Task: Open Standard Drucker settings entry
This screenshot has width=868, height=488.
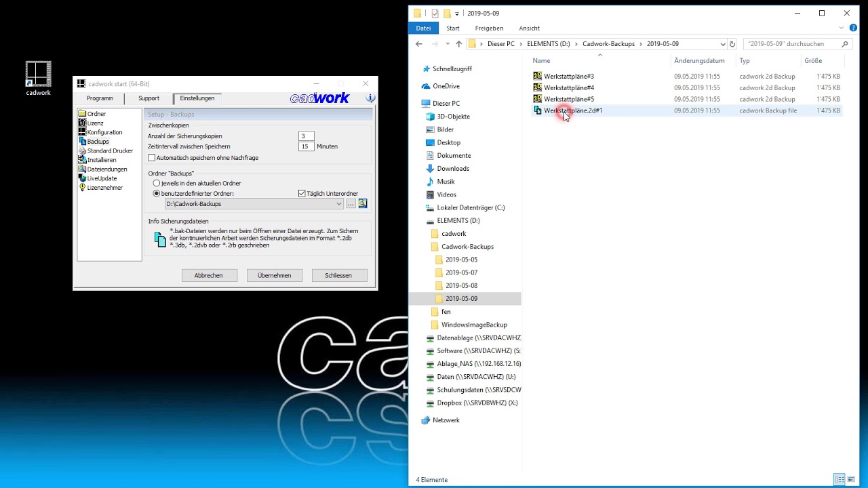Action: 106,150
